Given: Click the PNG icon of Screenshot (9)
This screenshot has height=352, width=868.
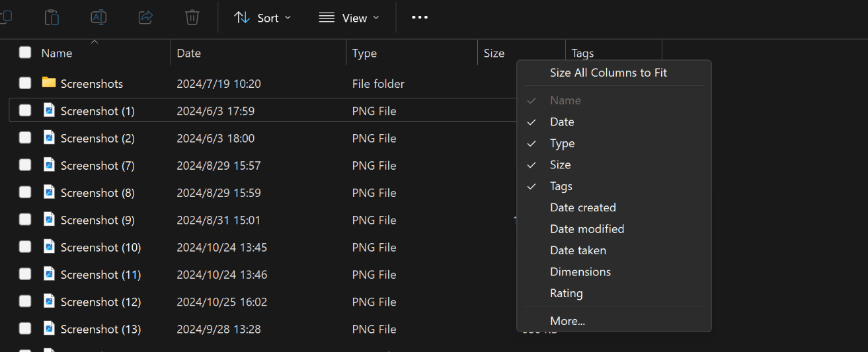Looking at the screenshot, I should point(48,219).
